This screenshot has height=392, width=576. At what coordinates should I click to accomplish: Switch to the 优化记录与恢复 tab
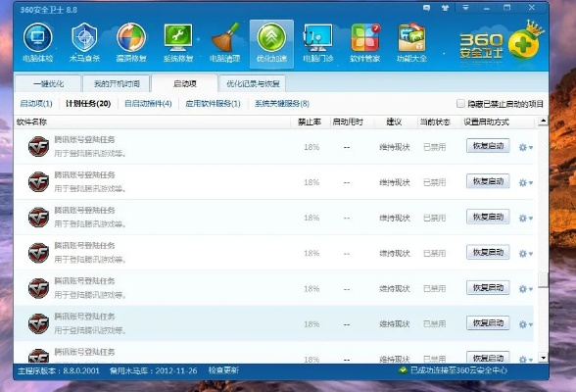pyautogui.click(x=253, y=83)
